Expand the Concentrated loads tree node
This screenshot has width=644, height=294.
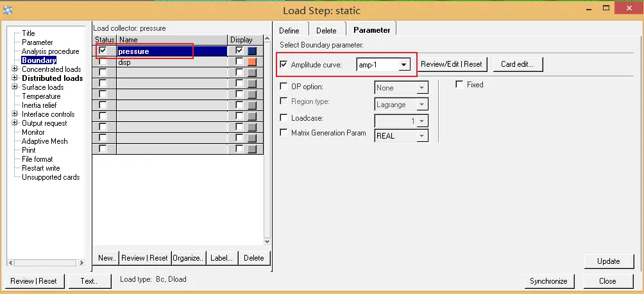[15, 69]
